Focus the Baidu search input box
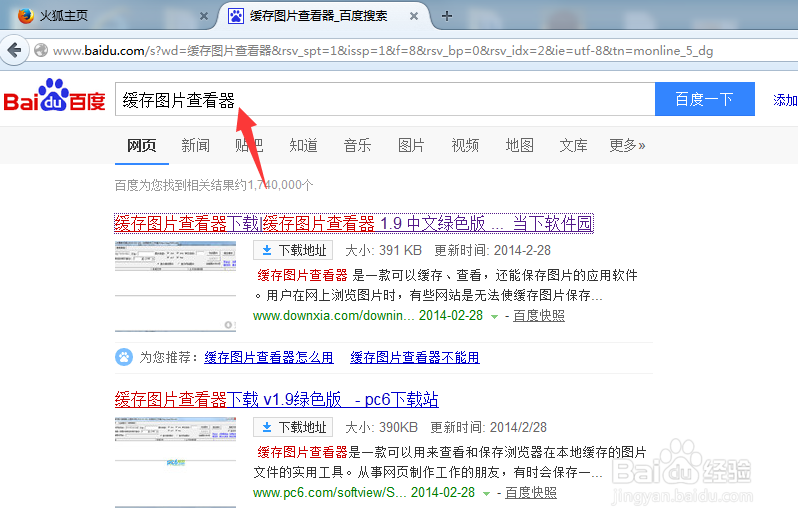Viewport: 798px width, 524px height. 385,99
